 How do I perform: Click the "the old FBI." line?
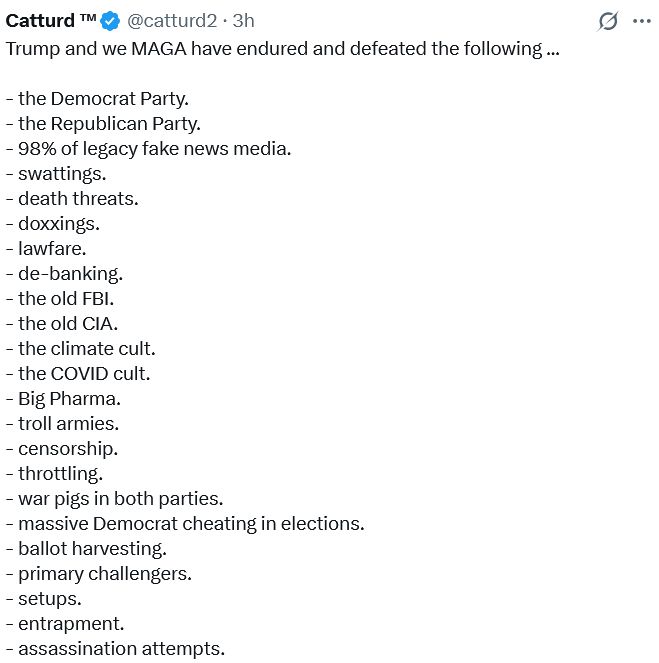pyautogui.click(x=60, y=299)
